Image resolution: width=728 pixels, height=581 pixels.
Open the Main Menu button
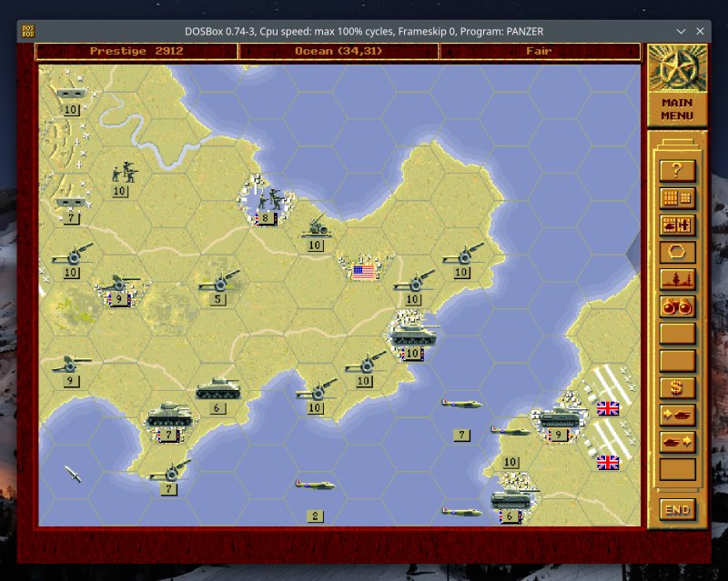(677, 109)
